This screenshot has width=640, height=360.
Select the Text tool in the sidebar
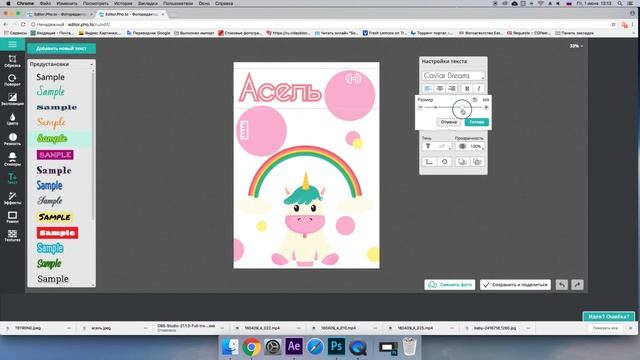(12, 178)
